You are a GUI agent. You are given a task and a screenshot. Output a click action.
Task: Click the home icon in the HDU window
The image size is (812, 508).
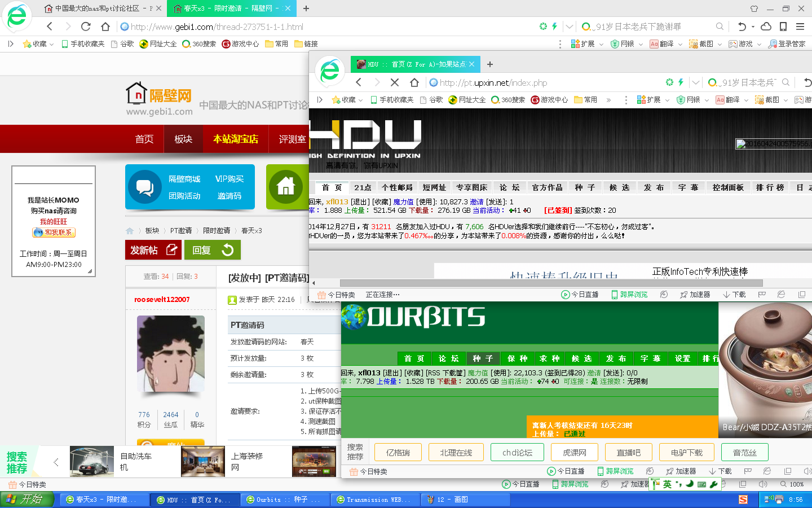pos(414,82)
